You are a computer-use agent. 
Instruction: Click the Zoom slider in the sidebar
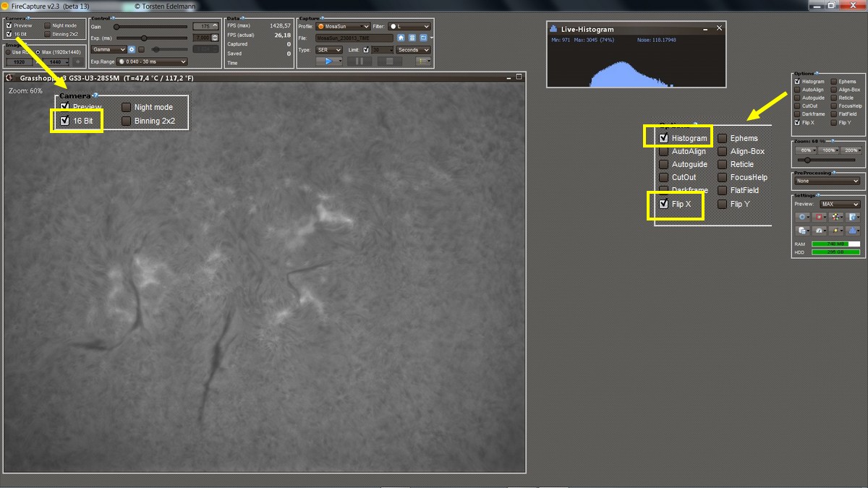(826, 160)
